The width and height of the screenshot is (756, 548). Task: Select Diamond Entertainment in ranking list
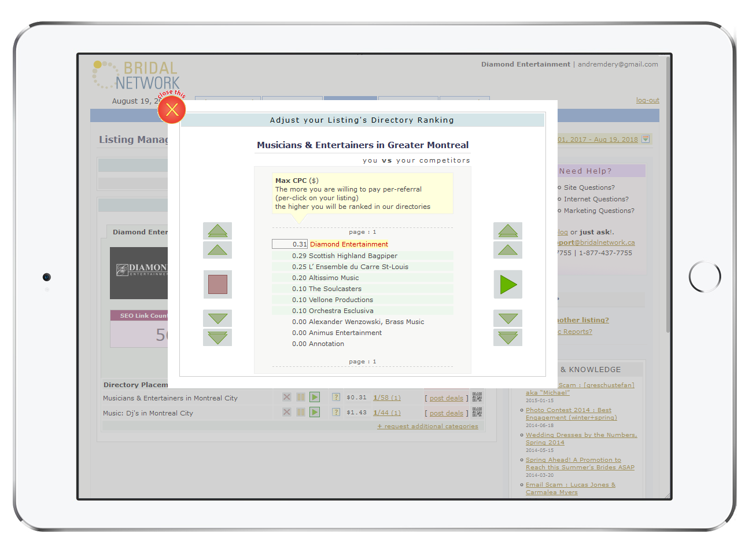pyautogui.click(x=349, y=244)
